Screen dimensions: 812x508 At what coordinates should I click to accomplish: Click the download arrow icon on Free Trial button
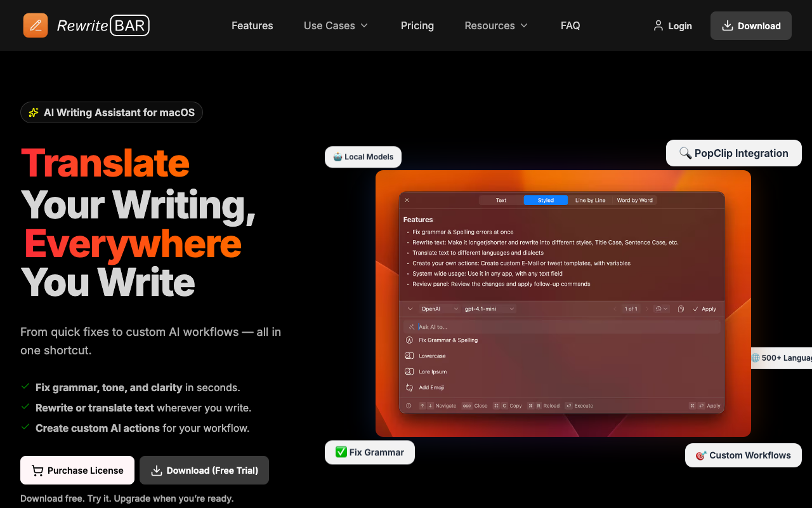(156, 471)
